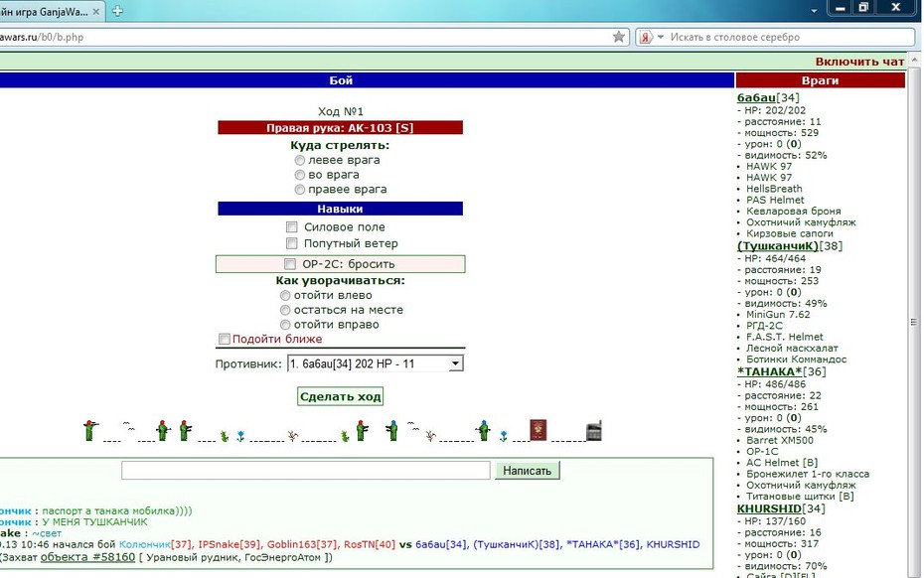The image size is (924, 578).
Task: Click 'HP: 137/160' under KHURSHID
Action: [x=775, y=521]
